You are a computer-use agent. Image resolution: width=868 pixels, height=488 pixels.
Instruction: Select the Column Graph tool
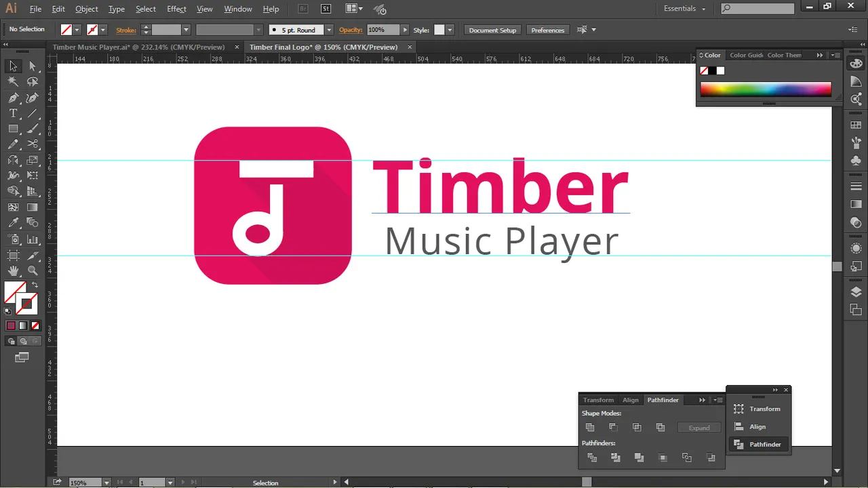coord(33,239)
